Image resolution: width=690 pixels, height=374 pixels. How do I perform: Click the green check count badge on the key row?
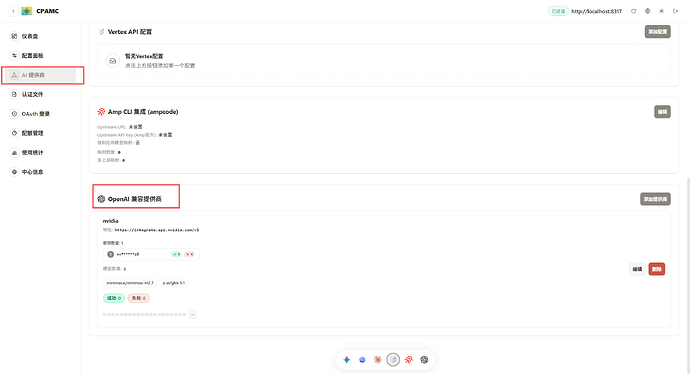coord(176,254)
